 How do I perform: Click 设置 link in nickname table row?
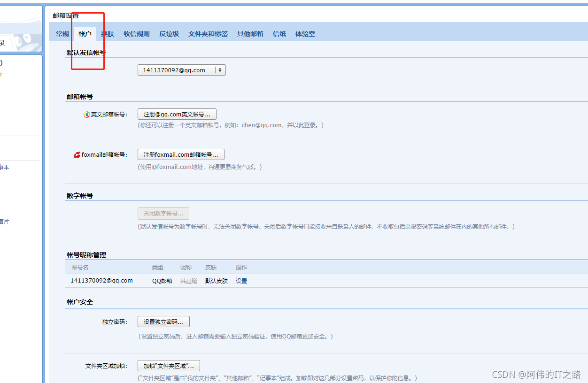241,281
